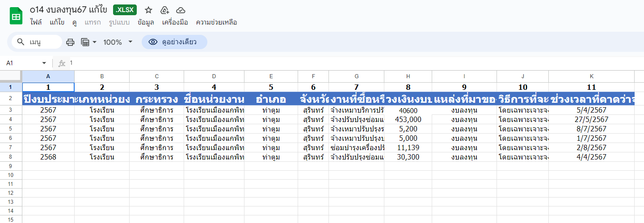
Task: Click the document title text
Action: coord(68,10)
